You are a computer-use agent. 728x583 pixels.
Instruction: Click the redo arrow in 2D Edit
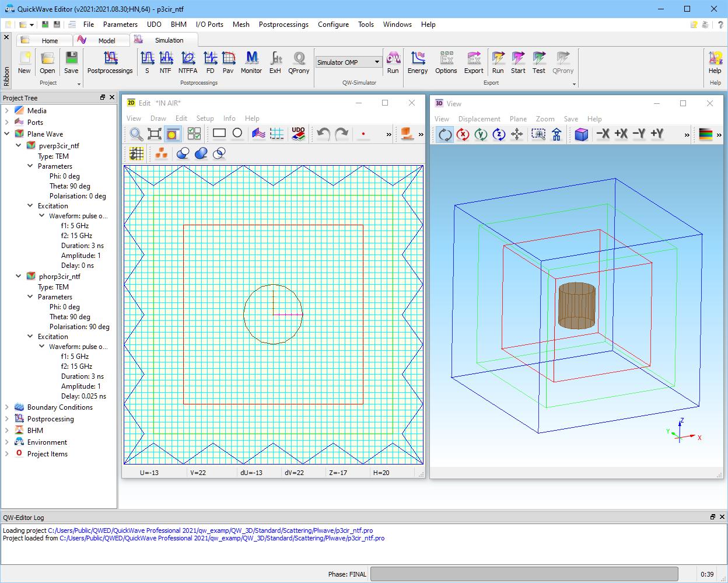tap(342, 134)
